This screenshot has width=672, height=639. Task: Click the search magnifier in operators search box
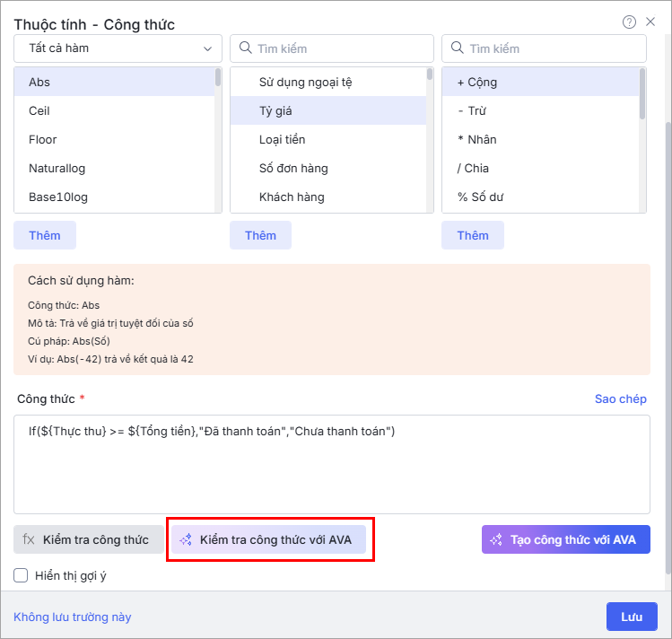[458, 48]
